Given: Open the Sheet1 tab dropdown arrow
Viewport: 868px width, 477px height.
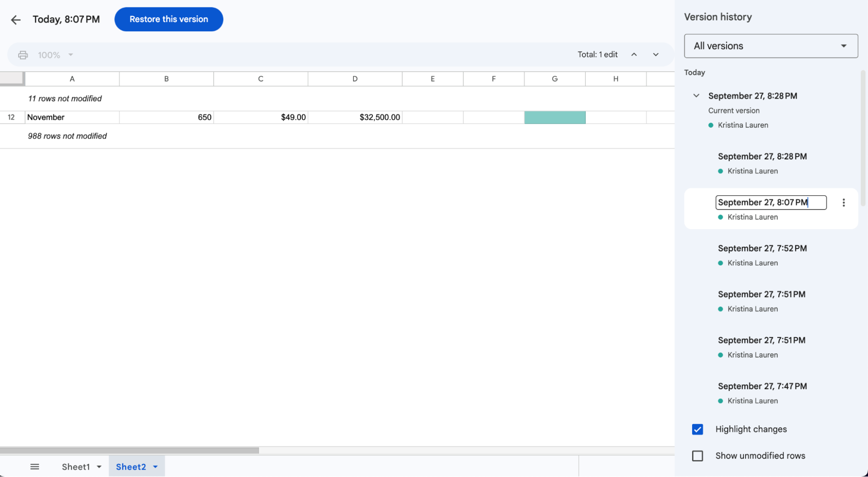Looking at the screenshot, I should [99, 467].
